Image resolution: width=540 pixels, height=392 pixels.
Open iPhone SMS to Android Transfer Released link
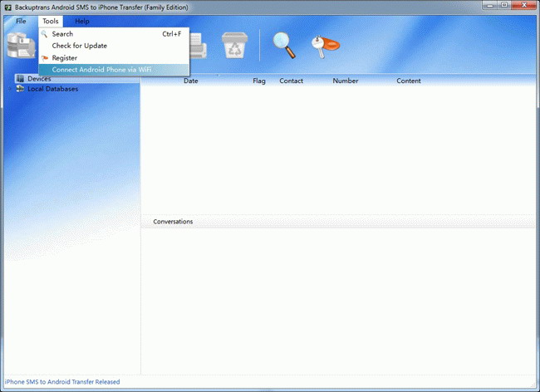[62, 382]
